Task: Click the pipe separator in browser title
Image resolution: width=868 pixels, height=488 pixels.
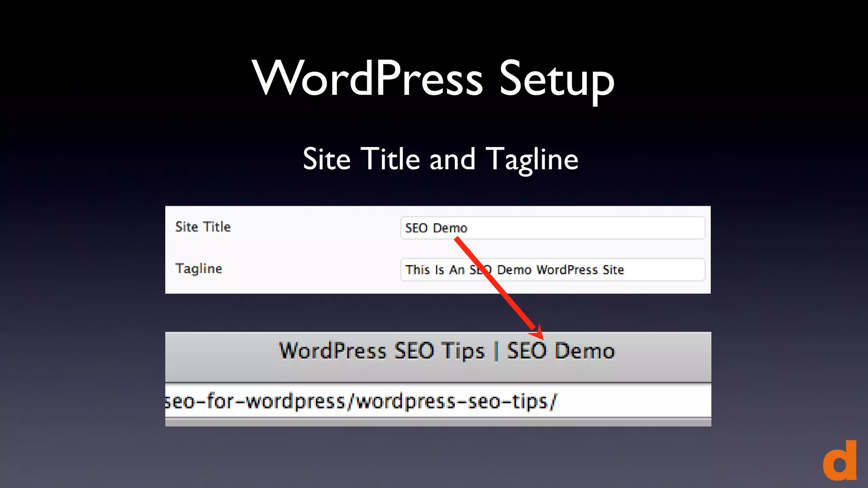Action: pos(496,351)
